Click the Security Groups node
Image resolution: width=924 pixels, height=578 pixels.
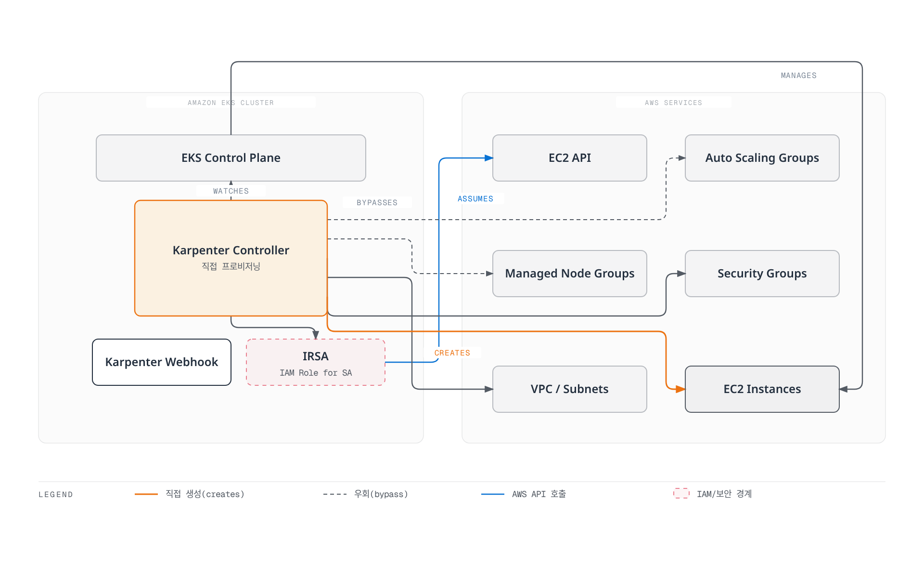pos(762,274)
